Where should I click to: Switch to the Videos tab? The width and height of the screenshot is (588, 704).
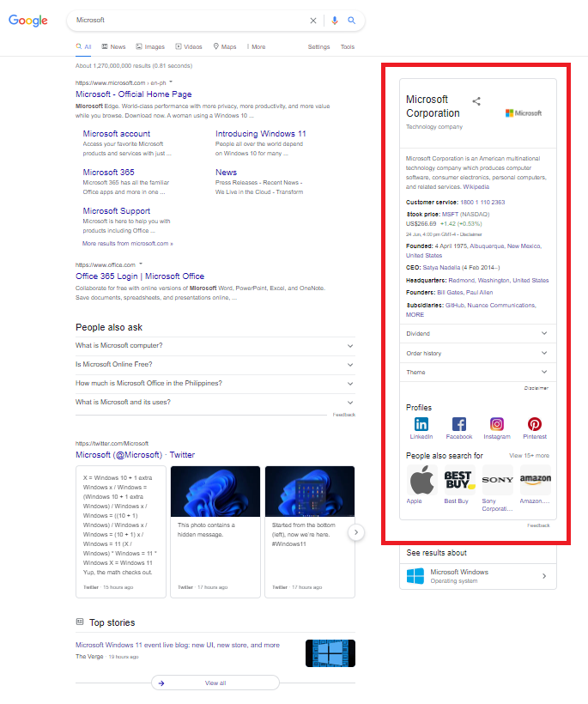coord(189,46)
